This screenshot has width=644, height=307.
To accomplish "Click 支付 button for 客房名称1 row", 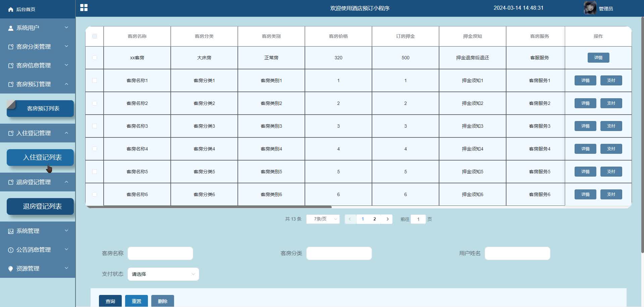I will click(611, 80).
